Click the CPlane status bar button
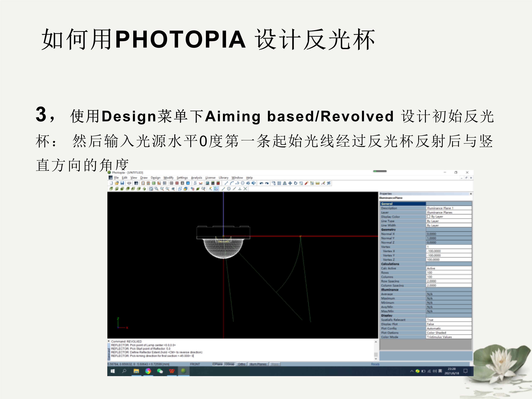The height and width of the screenshot is (399, 532). pyautogui.click(x=217, y=364)
